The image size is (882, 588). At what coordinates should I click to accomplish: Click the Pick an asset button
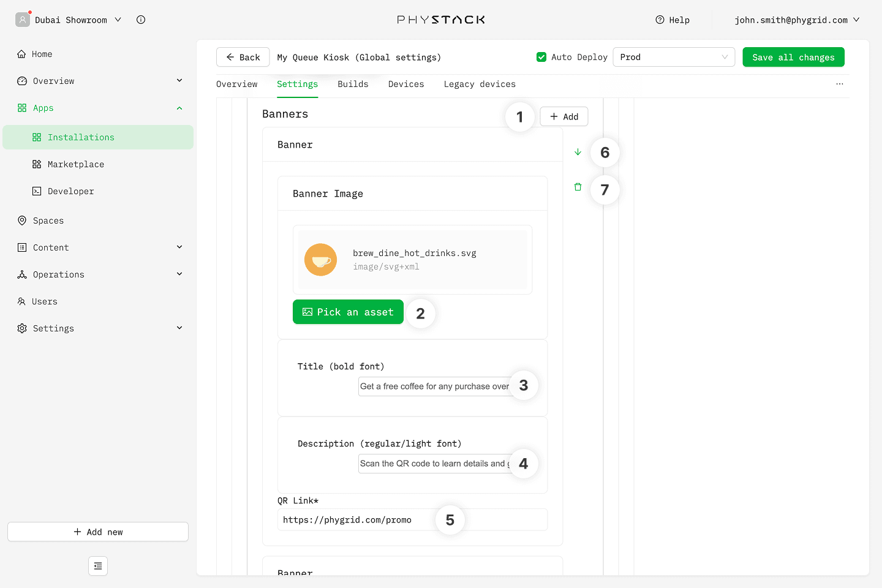coord(348,312)
